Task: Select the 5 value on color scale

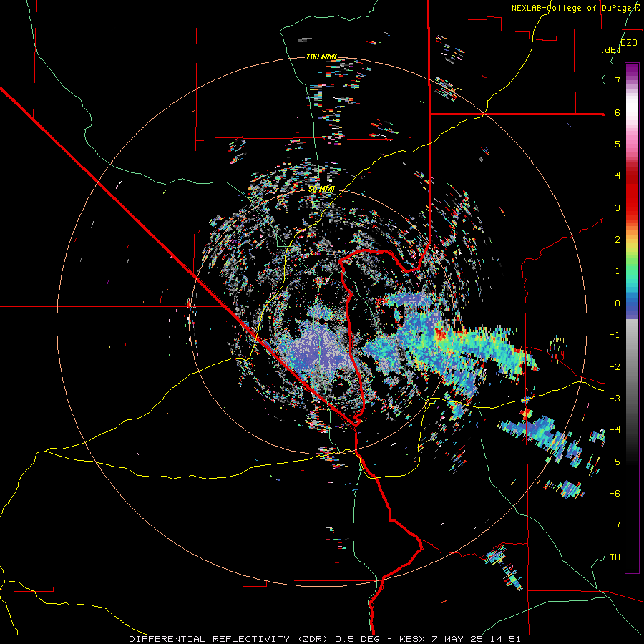Action: coord(618,144)
